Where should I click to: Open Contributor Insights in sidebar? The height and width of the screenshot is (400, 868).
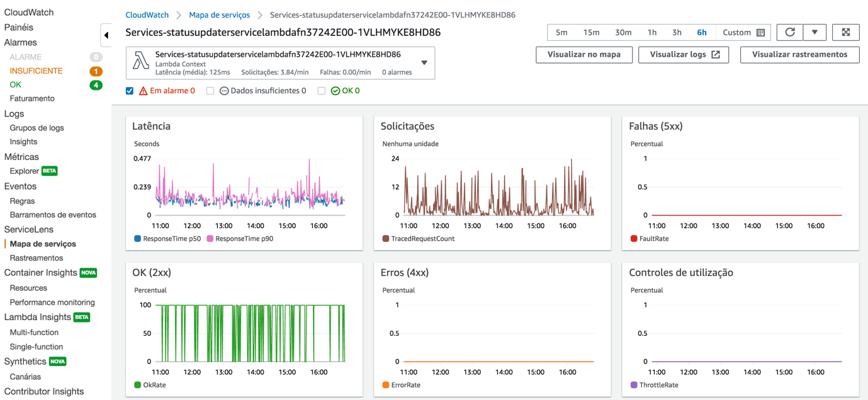(x=44, y=392)
